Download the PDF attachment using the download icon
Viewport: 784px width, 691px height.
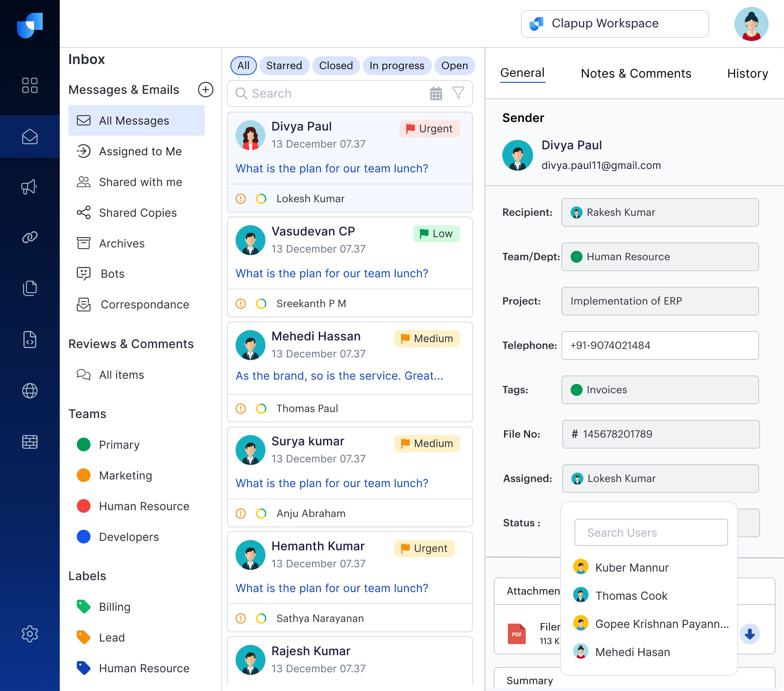click(x=750, y=634)
